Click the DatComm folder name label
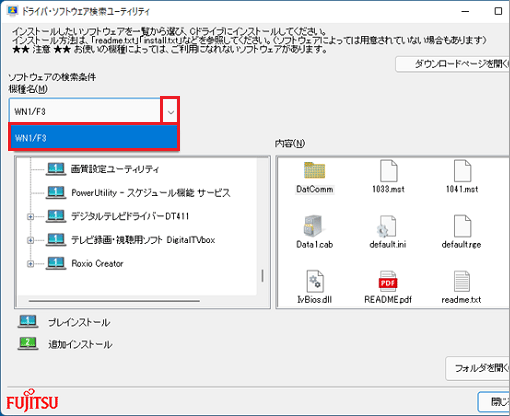The image size is (510, 416). pyautogui.click(x=315, y=189)
